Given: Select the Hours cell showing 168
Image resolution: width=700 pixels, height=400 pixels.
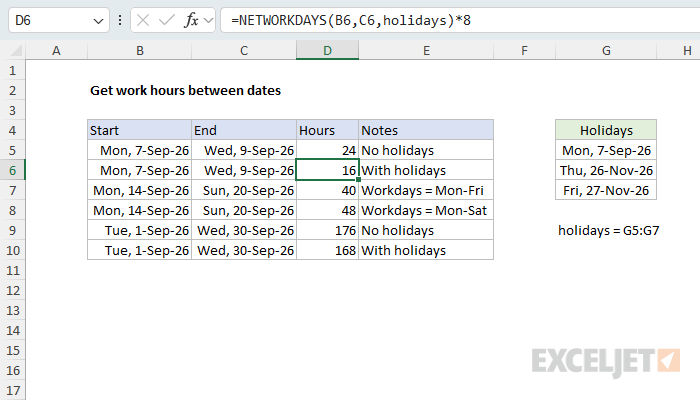Looking at the screenshot, I should click(327, 250).
